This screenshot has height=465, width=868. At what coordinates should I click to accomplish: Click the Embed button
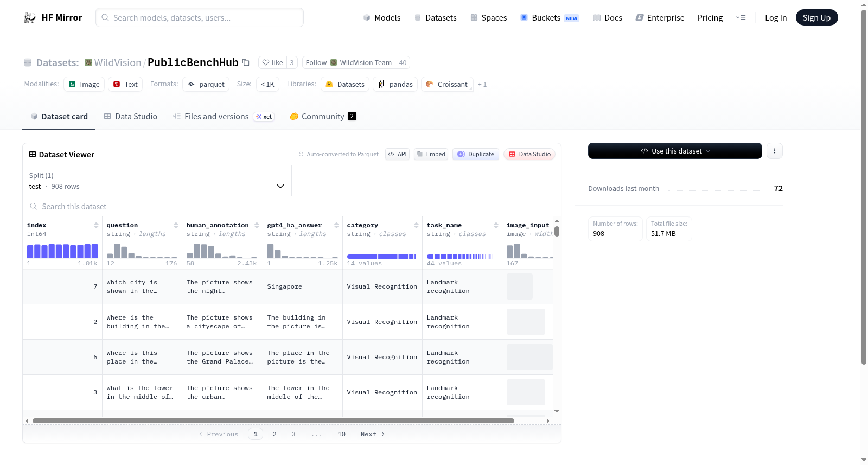click(x=431, y=154)
